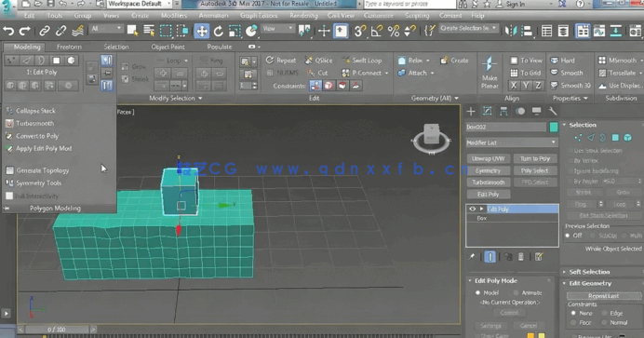Click the QSlice tool
Image resolution: width=644 pixels, height=338 pixels.
pos(318,61)
